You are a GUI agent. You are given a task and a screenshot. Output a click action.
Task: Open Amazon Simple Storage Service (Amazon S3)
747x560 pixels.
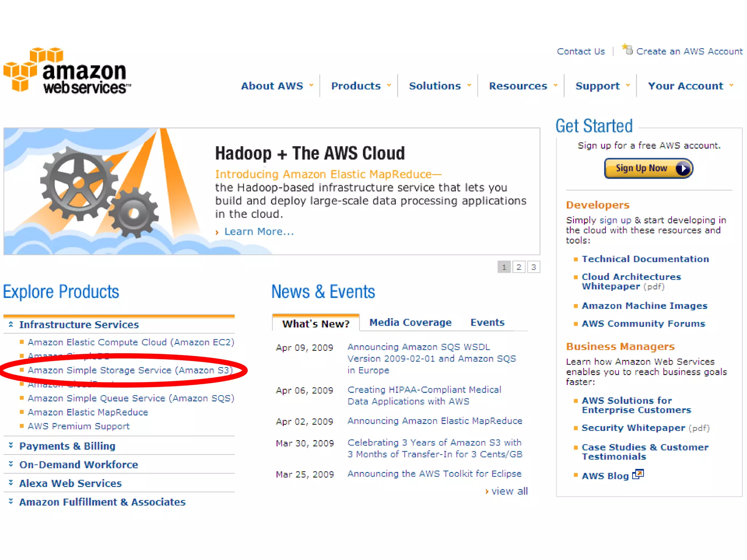pyautogui.click(x=130, y=370)
